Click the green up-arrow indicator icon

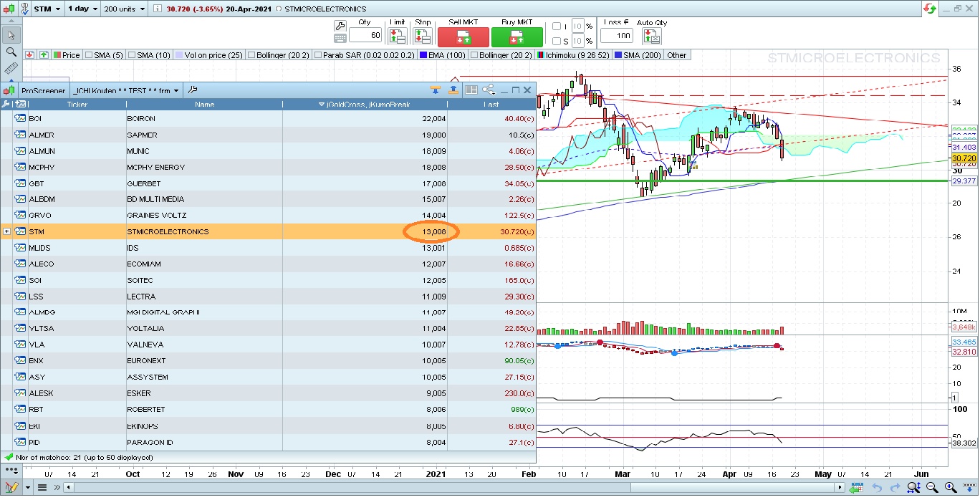click(44, 54)
